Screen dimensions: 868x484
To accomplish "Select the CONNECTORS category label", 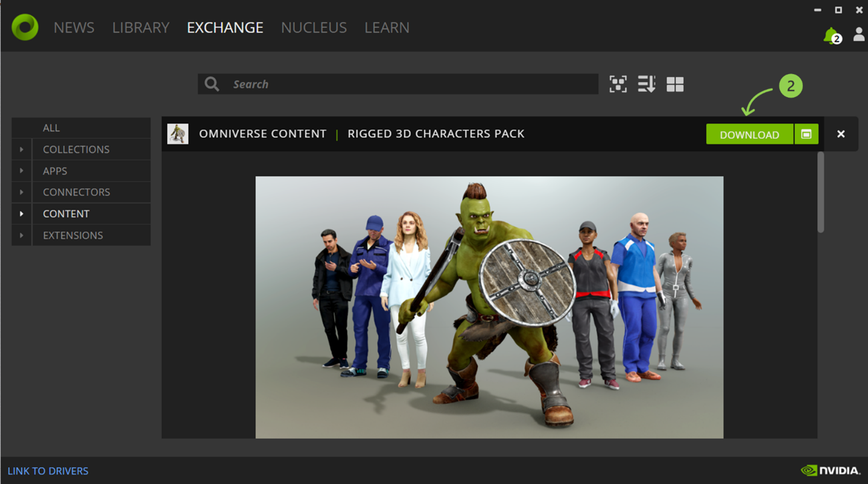I will pyautogui.click(x=77, y=192).
